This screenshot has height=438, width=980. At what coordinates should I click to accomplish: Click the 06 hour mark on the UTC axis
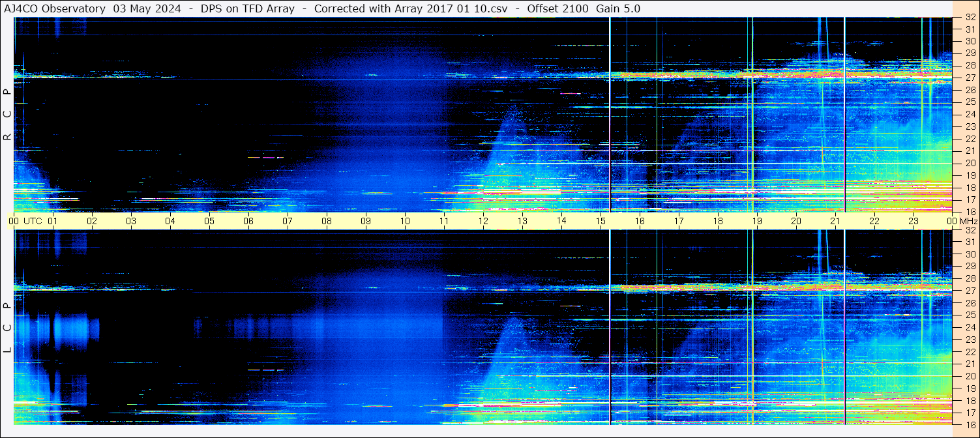coord(248,221)
